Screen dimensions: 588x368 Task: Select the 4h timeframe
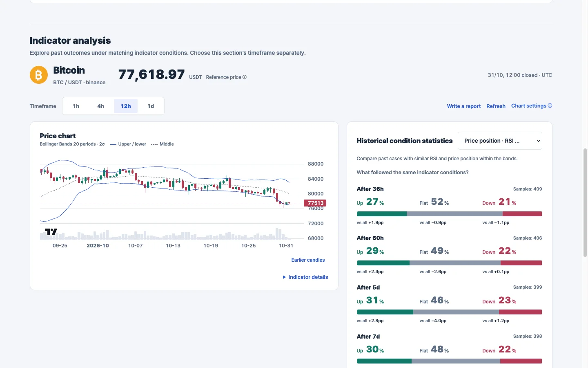[x=101, y=106]
